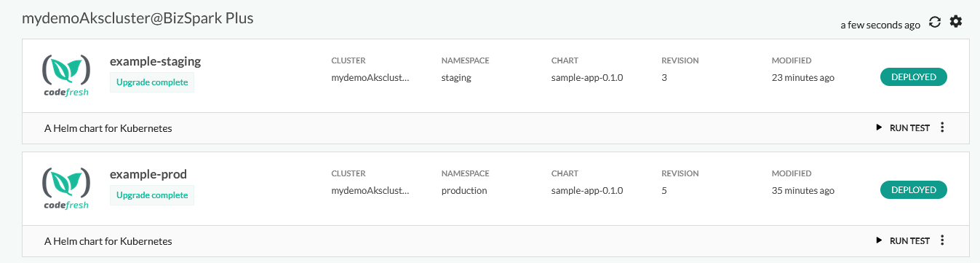Select sample-app-0.1.0 chart in staging row

point(587,77)
